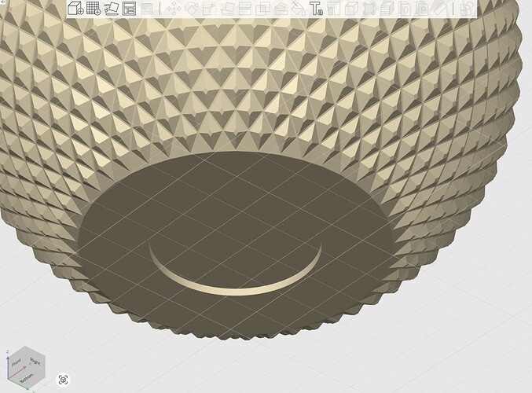Select the add grid plate icon
Image resolution: width=532 pixels, height=393 pixels.
click(x=94, y=8)
